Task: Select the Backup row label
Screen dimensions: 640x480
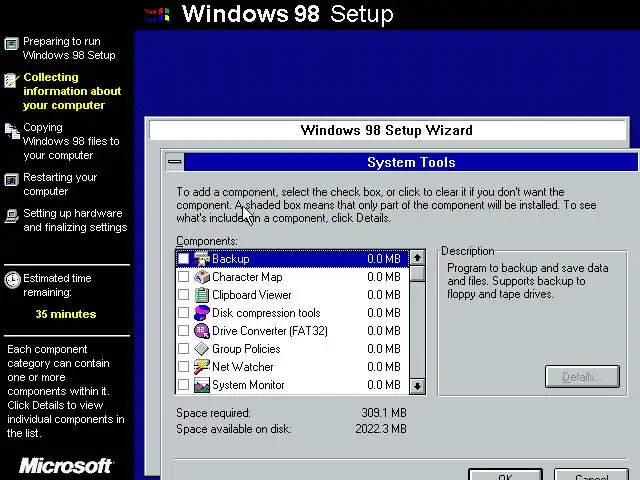Action: [x=231, y=259]
